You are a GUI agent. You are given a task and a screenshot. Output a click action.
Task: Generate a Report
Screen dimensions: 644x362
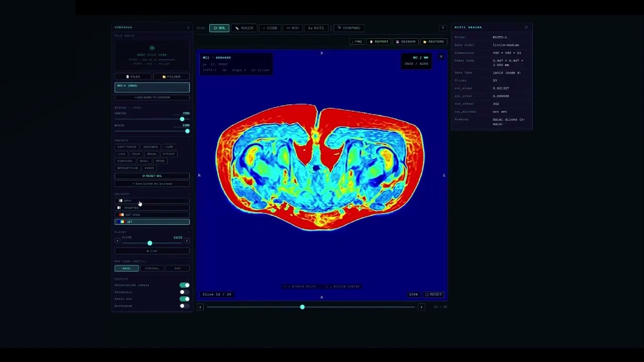(x=379, y=42)
